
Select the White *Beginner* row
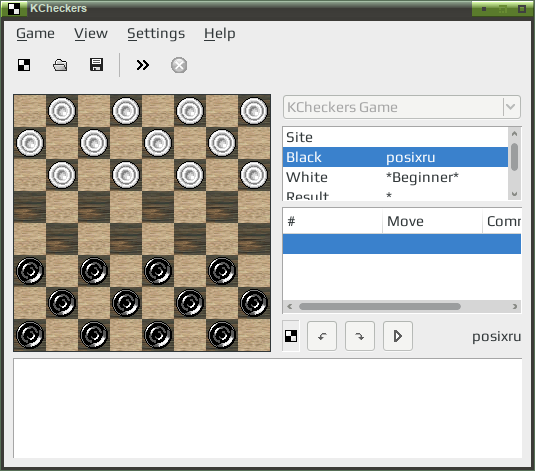pos(395,177)
